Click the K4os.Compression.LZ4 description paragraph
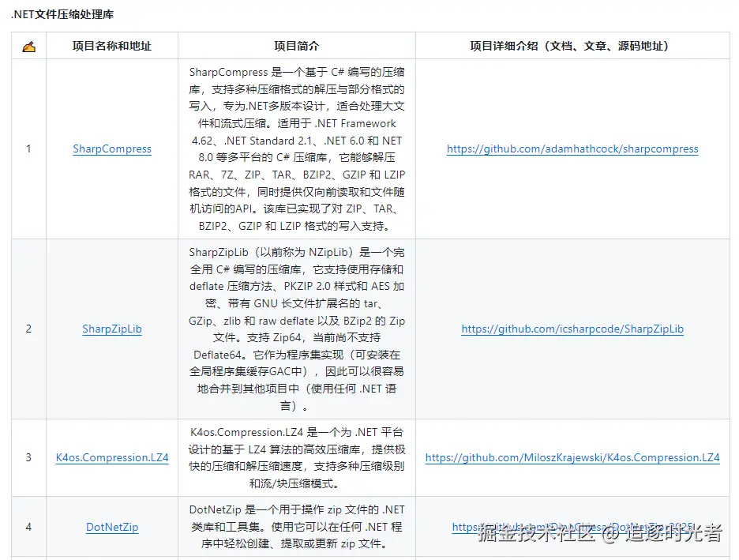The width and height of the screenshot is (739, 560). pos(297,457)
